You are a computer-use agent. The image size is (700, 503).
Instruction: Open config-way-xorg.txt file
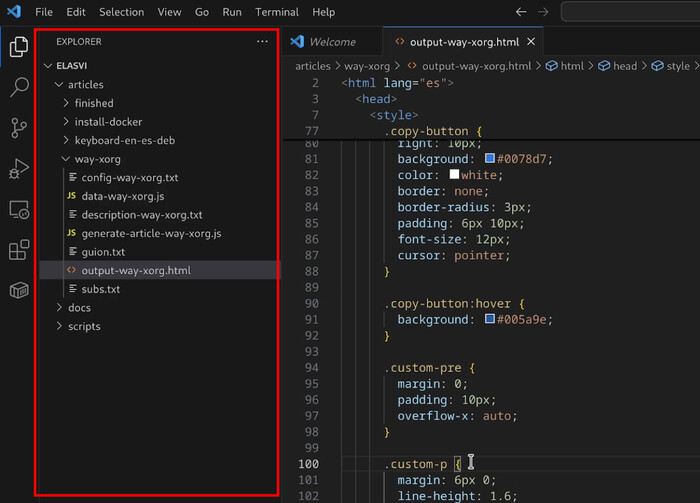[x=129, y=177]
